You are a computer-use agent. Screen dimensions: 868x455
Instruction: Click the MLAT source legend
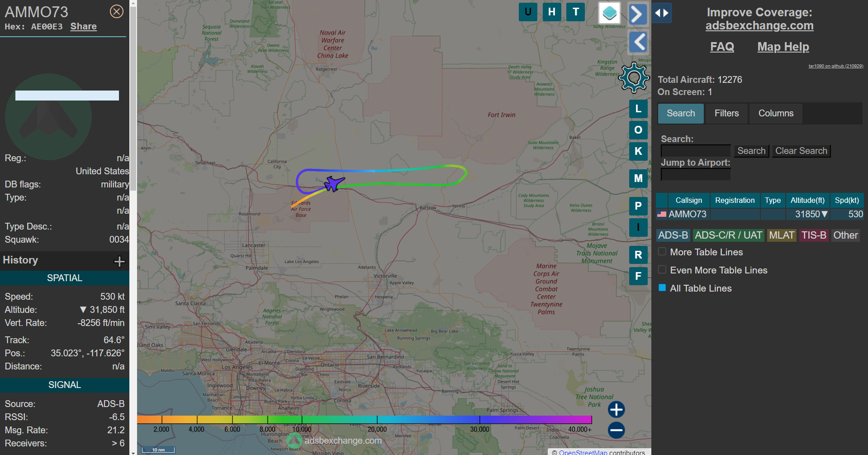tap(782, 235)
